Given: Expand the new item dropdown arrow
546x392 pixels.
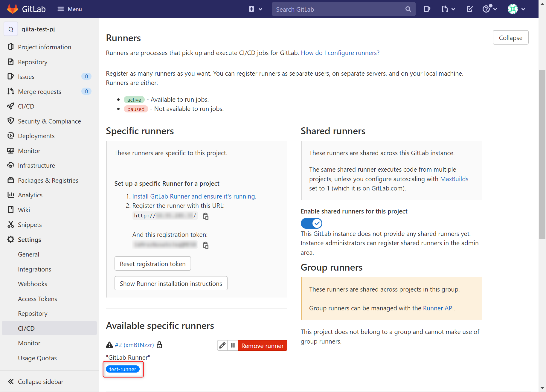Looking at the screenshot, I should (260, 9).
